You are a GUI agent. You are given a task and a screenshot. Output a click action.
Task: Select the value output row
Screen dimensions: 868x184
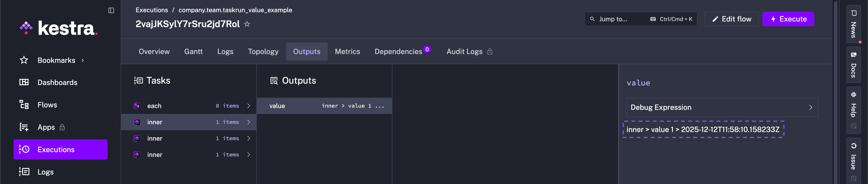tap(324, 106)
